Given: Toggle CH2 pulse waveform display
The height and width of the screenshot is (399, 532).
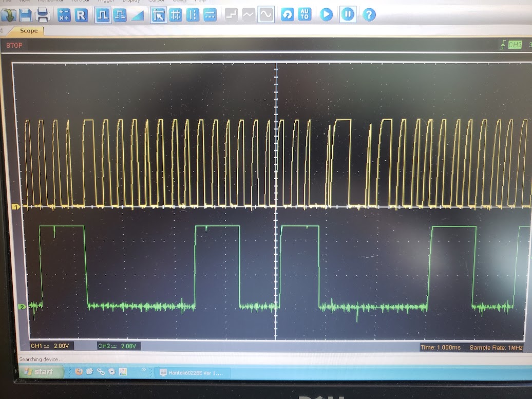Looking at the screenshot, I should 120,15.
